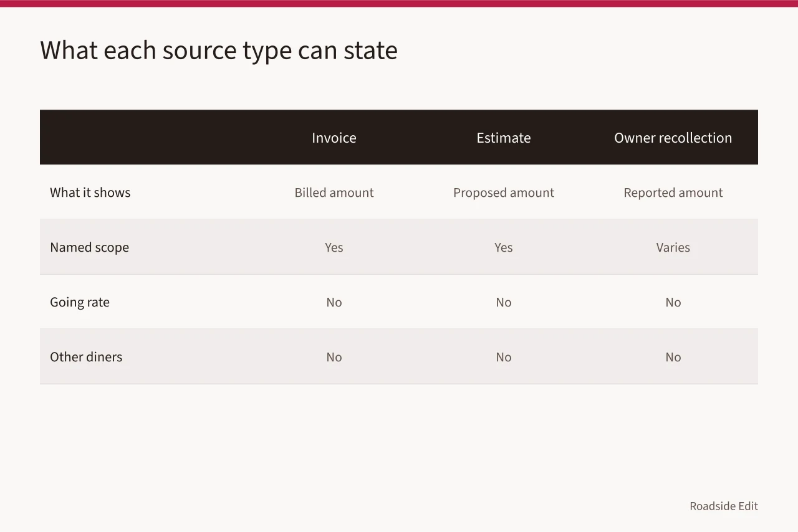Click "No" under Invoice in Going rate row
The width and height of the screenshot is (798, 532).
point(334,302)
